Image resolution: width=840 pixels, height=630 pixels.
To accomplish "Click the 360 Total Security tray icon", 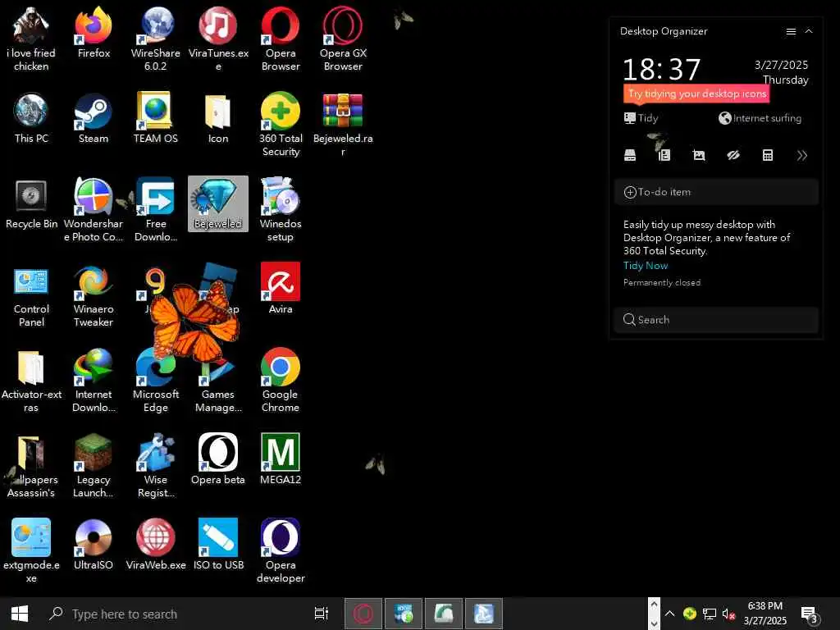I will click(689, 614).
